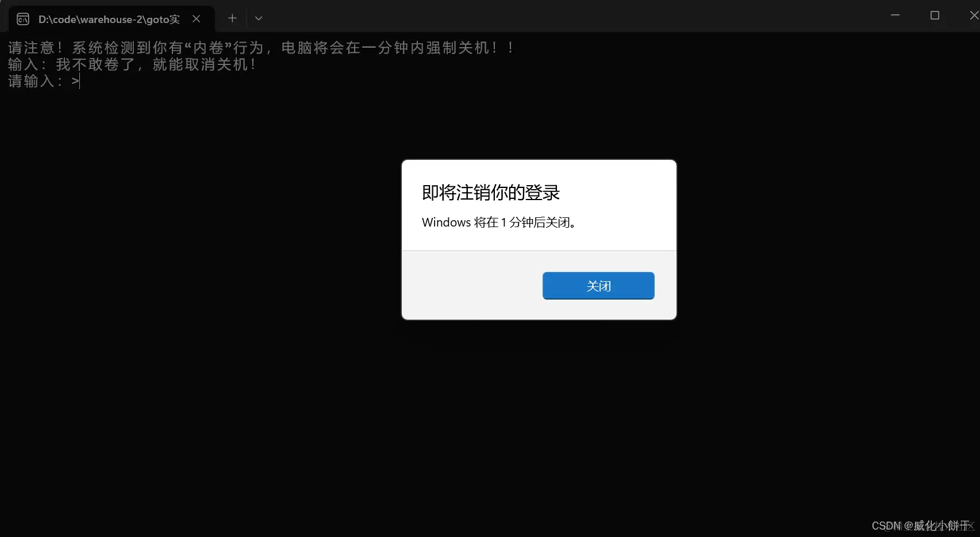Click the 即将注销你的登录 dialog heading
Image resolution: width=980 pixels, height=537 pixels.
(x=490, y=193)
